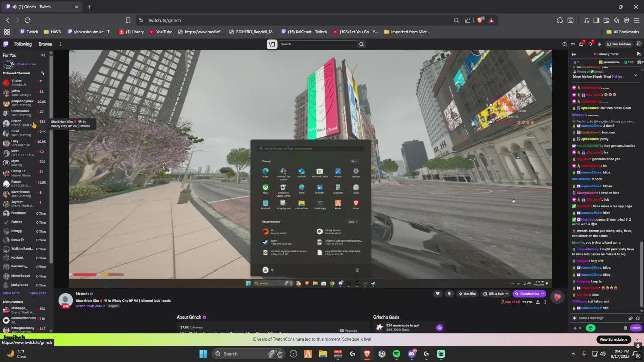Focus the Twitch search input field
This screenshot has width=644, height=362.
tap(317, 44)
